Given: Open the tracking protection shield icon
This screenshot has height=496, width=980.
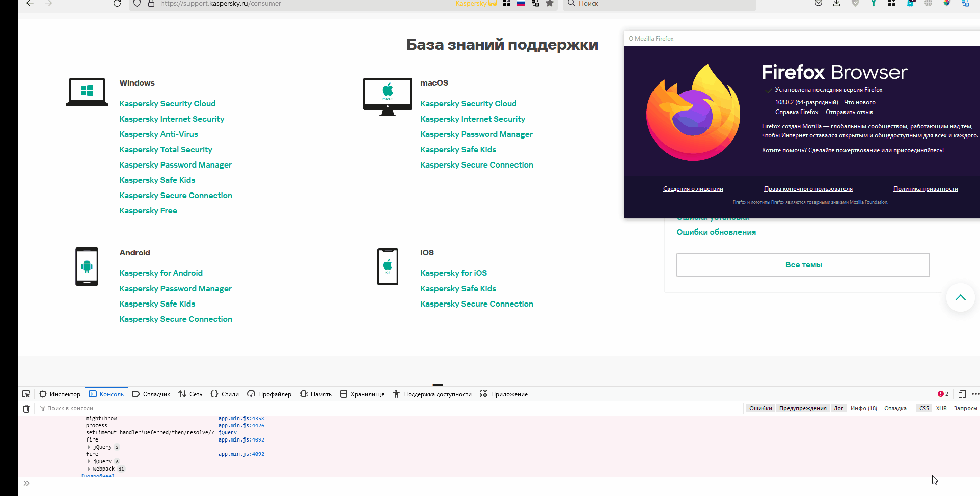Looking at the screenshot, I should pyautogui.click(x=137, y=3).
